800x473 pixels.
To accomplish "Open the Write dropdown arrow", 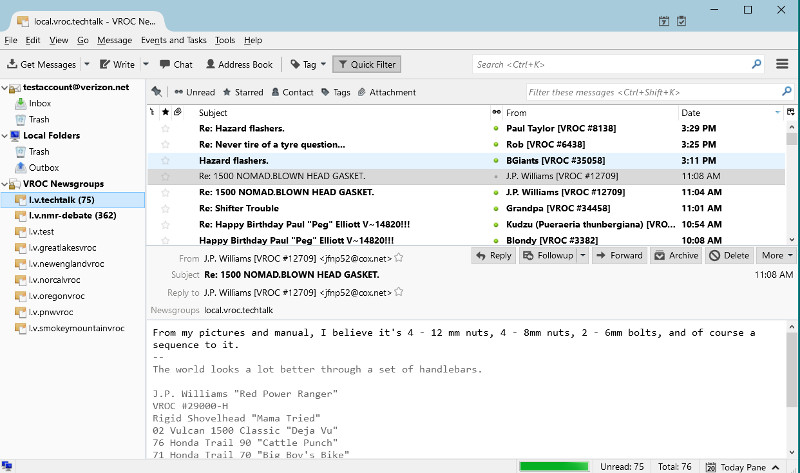I will tap(146, 64).
